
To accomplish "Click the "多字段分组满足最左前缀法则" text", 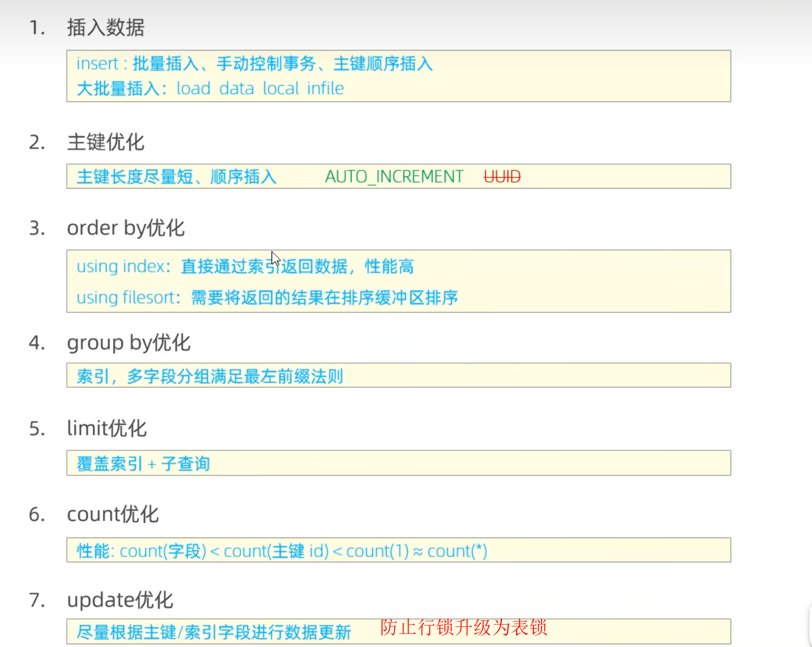I will [235, 376].
